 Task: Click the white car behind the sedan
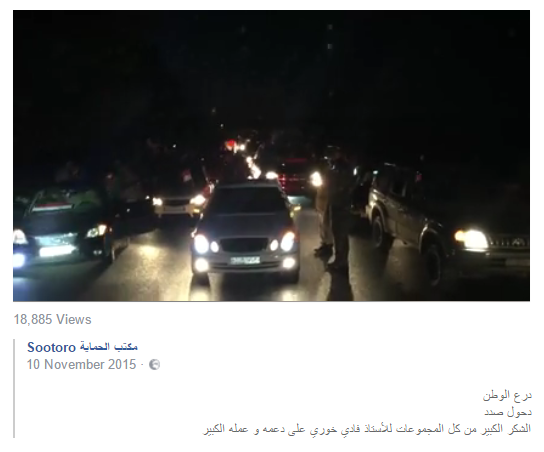coord(179,201)
